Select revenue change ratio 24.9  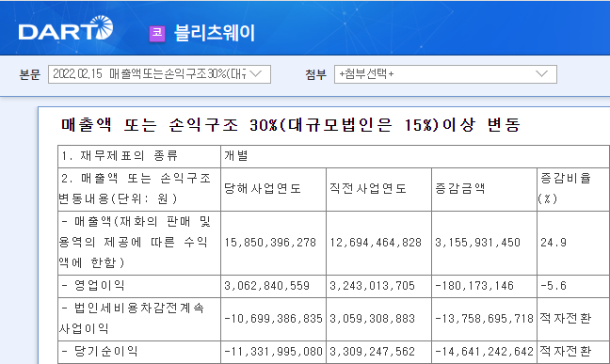click(x=554, y=243)
